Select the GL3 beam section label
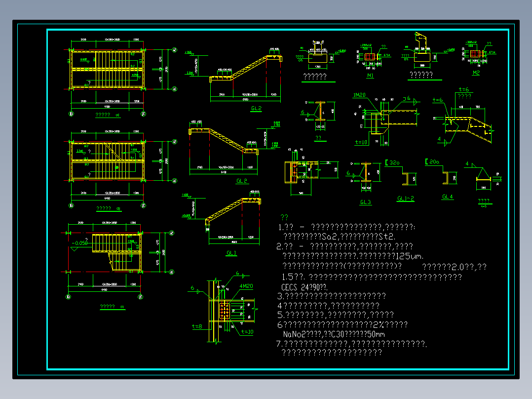 pos(365,202)
